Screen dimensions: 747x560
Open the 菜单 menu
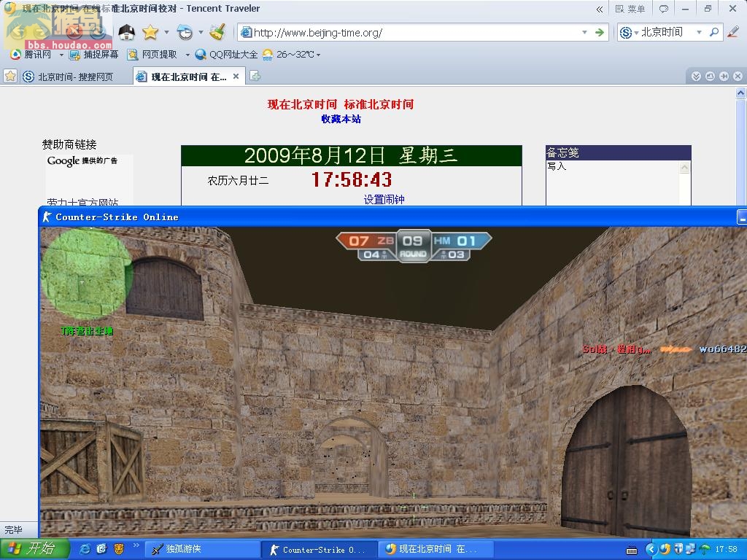tap(630, 9)
